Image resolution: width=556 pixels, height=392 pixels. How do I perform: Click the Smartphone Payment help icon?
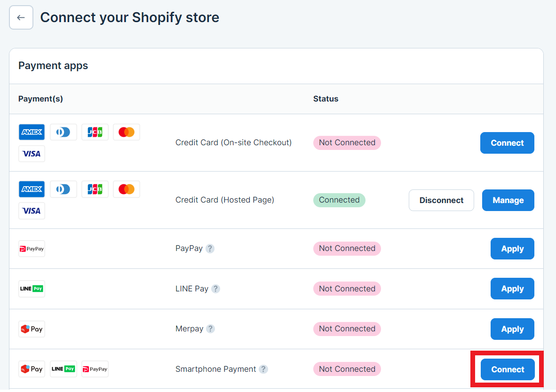[263, 369]
